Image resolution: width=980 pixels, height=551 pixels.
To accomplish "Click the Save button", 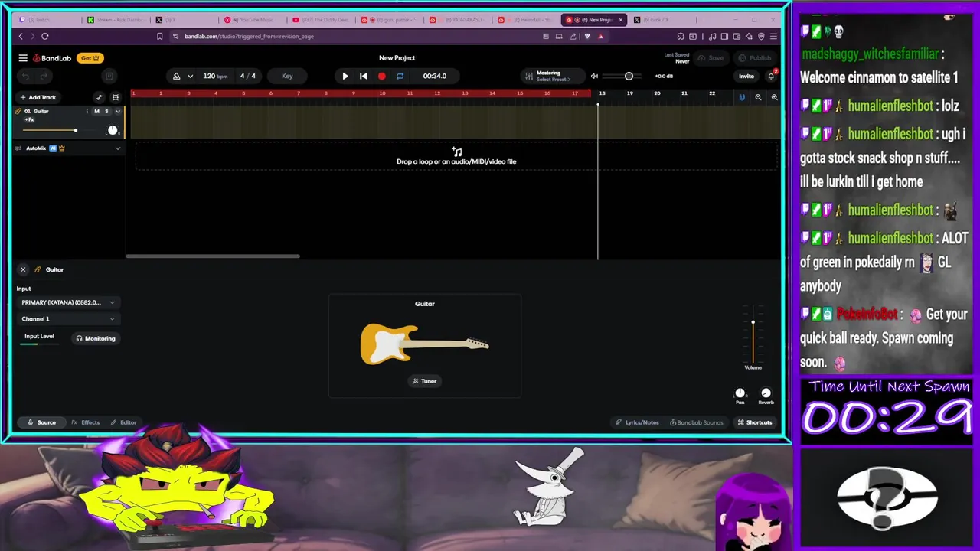I will pos(710,58).
